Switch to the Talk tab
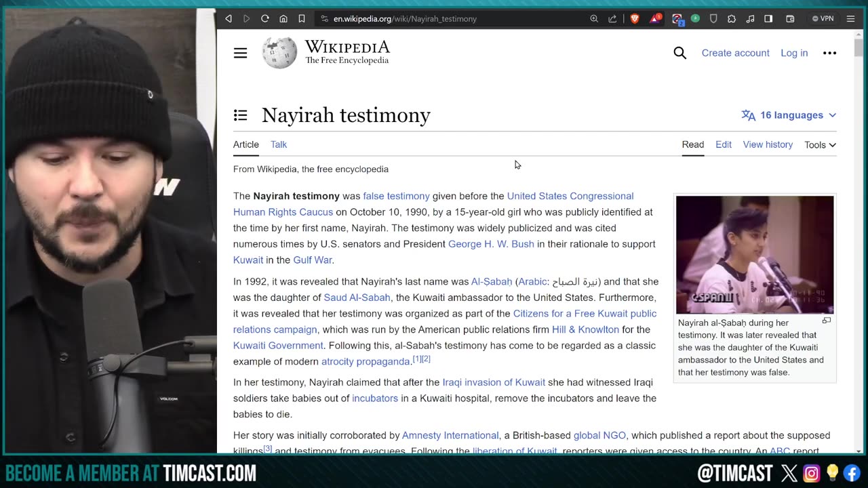Viewport: 868px width, 488px height. pos(279,144)
